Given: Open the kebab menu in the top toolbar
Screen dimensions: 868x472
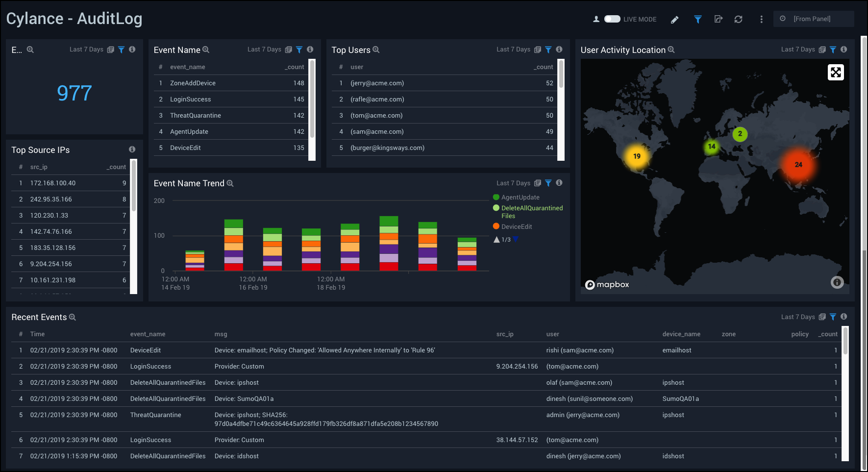Looking at the screenshot, I should click(x=761, y=19).
